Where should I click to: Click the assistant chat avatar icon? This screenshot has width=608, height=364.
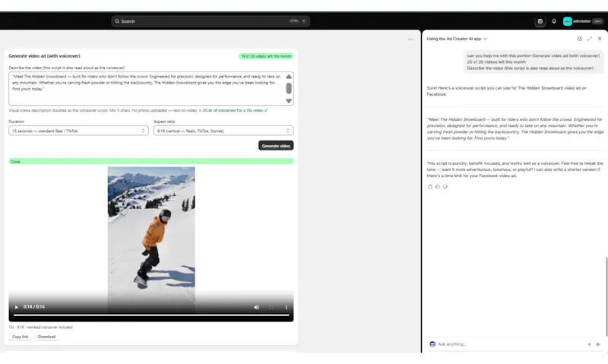432,344
